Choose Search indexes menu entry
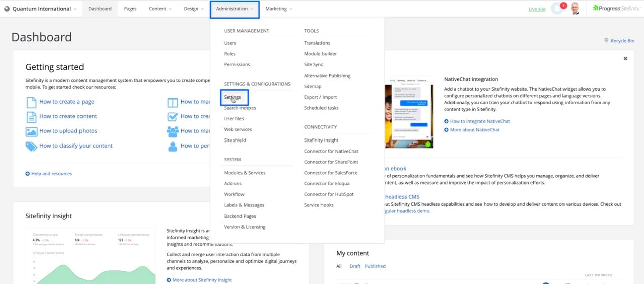This screenshot has width=644, height=284. click(240, 108)
